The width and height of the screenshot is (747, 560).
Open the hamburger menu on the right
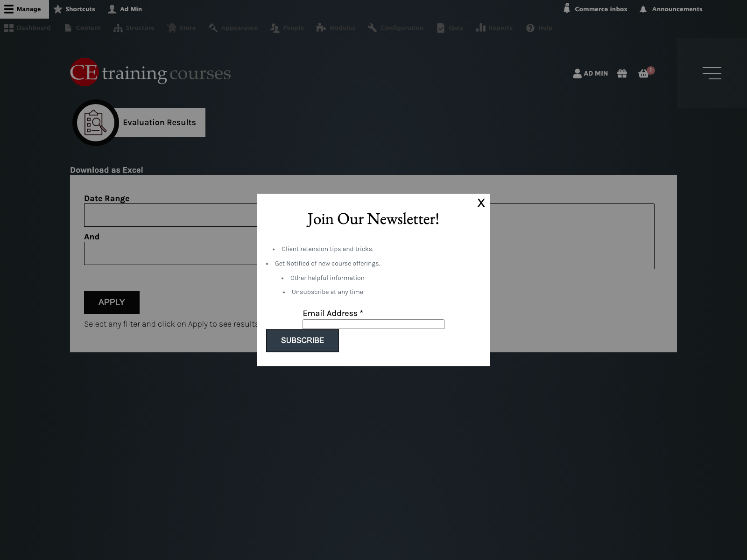[x=712, y=73]
